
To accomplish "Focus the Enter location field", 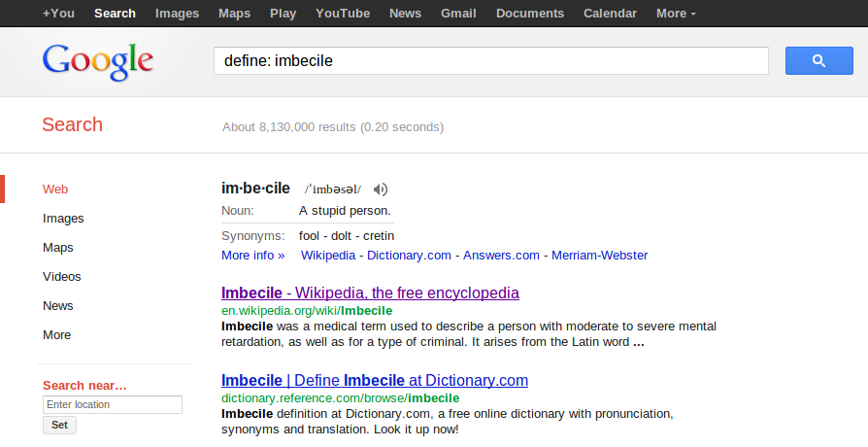I will click(113, 404).
